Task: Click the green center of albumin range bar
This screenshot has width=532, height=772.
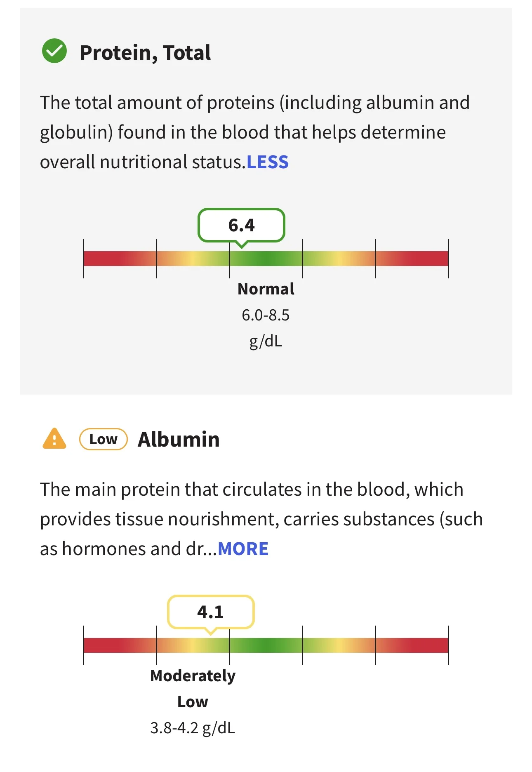Action: click(266, 645)
